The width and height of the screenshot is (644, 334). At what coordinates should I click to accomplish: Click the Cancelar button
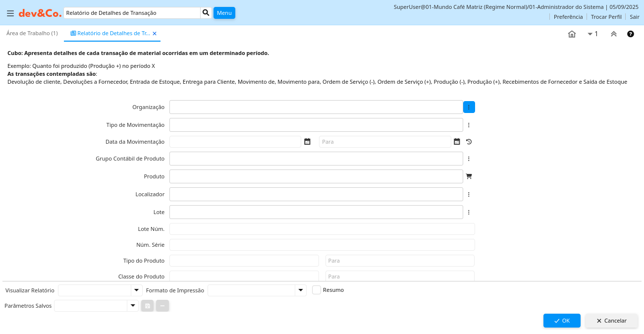click(x=611, y=321)
